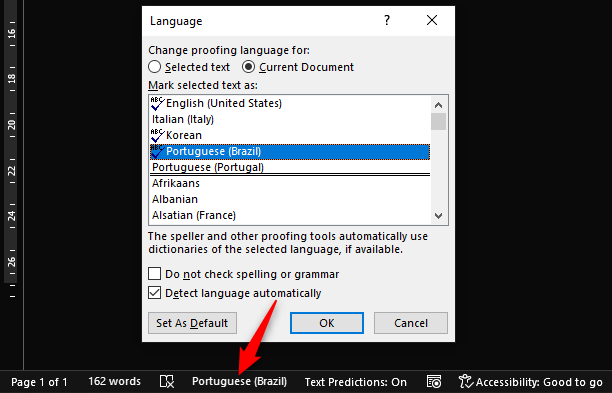The width and height of the screenshot is (612, 393).
Task: Open the focus/display settings icon in status bar
Action: click(x=434, y=381)
